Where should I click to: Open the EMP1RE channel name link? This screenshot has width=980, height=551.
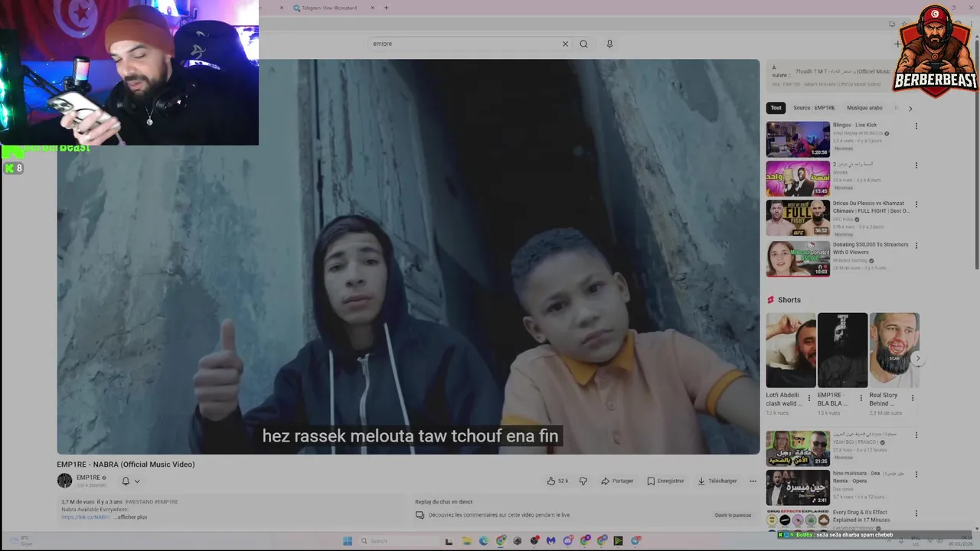pyautogui.click(x=88, y=478)
